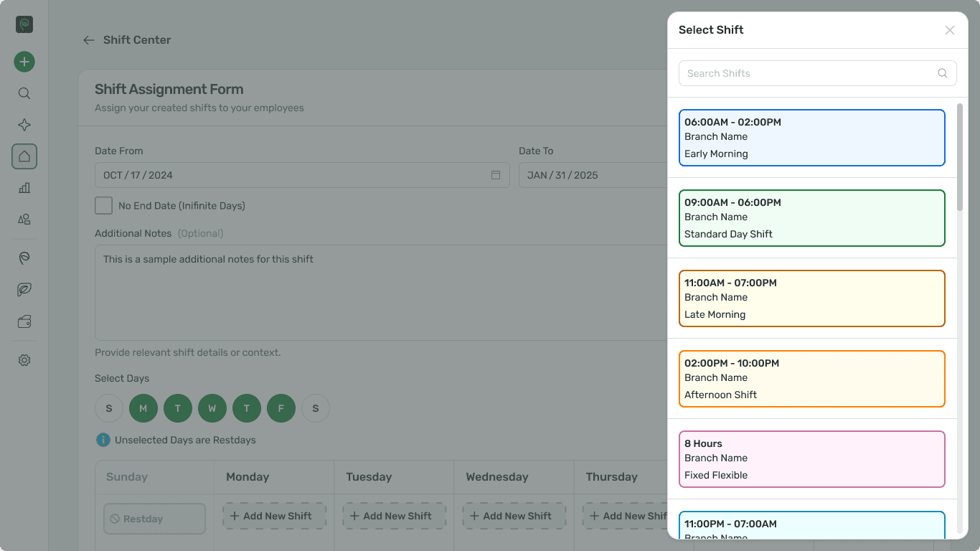Click the wallet icon in sidebar
The height and width of the screenshot is (551, 980).
[24, 322]
